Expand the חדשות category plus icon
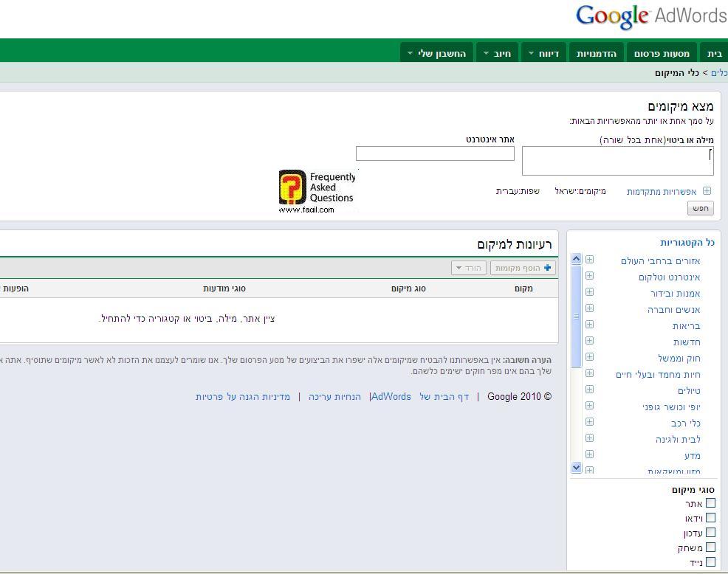This screenshot has width=728, height=574. click(x=590, y=341)
